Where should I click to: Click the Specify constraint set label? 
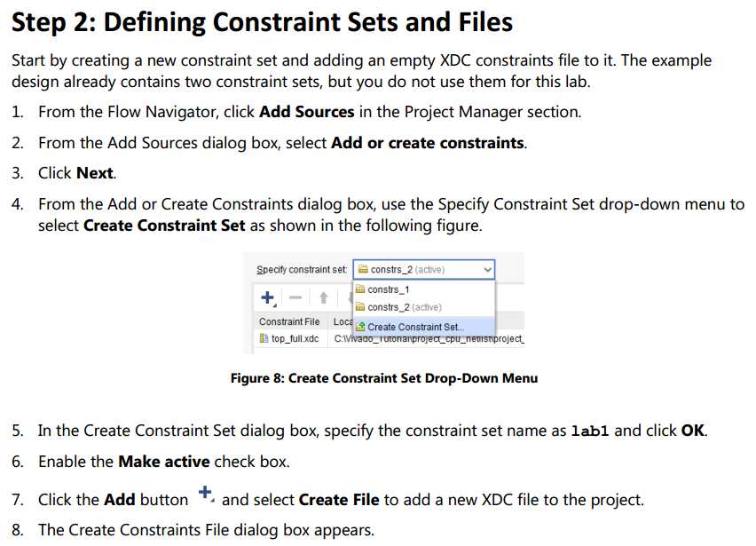tap(302, 270)
